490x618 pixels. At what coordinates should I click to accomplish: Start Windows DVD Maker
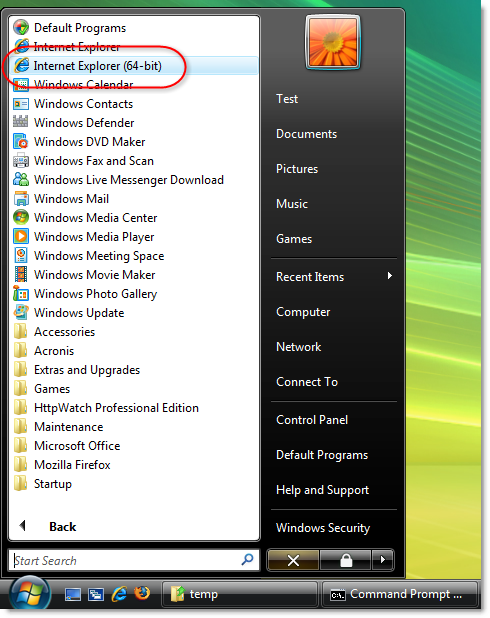coord(134,142)
